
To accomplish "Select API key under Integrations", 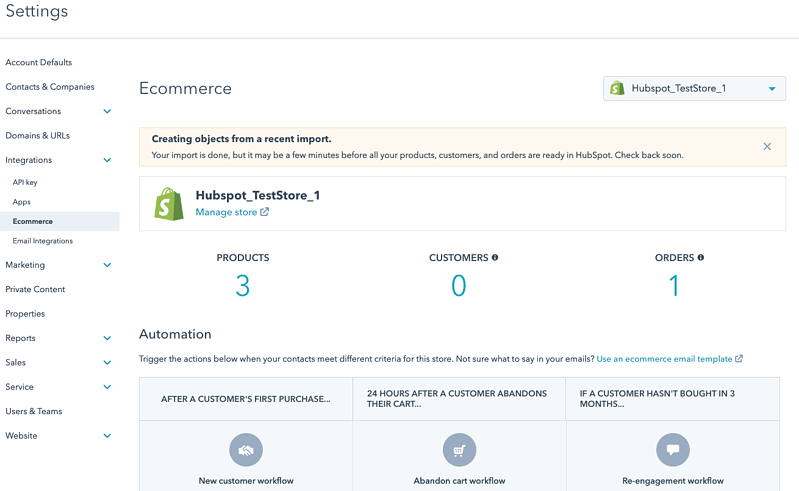I will click(25, 183).
